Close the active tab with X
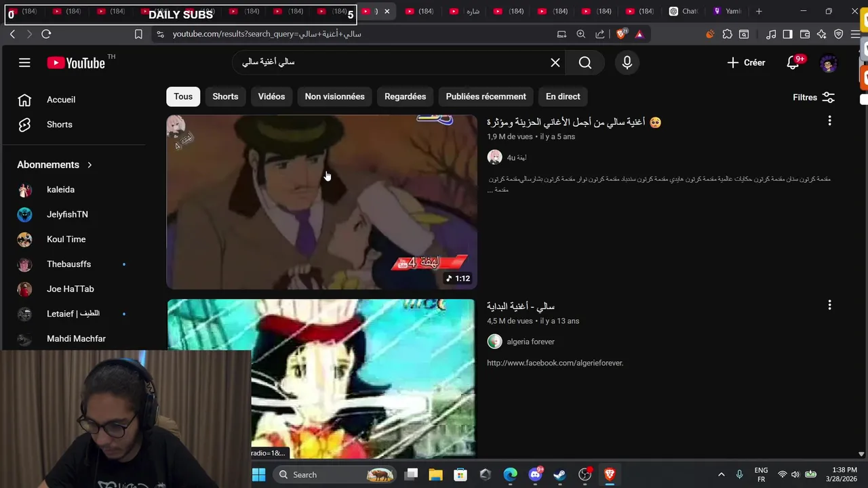The height and width of the screenshot is (488, 868). coord(387,11)
